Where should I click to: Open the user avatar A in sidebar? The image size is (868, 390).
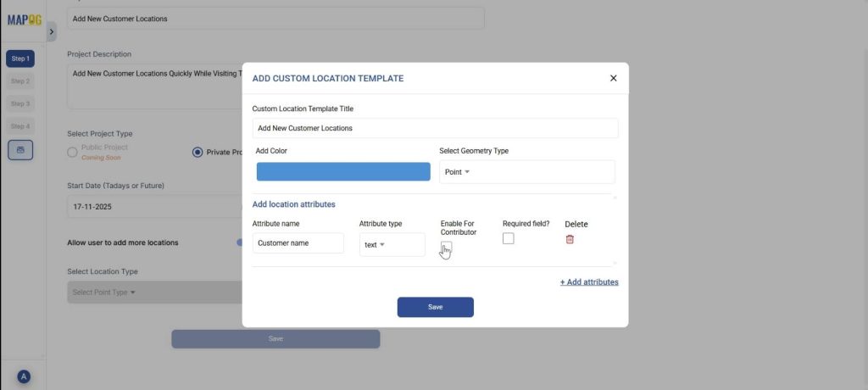pos(23,376)
